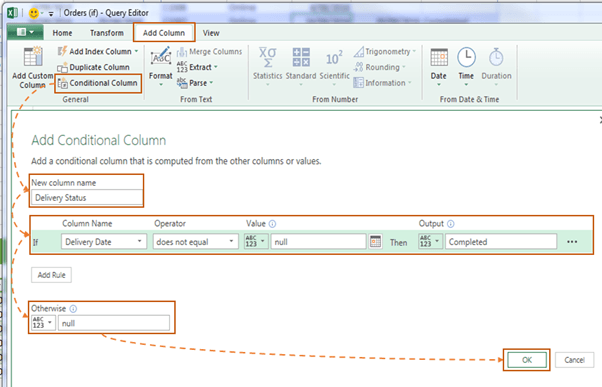Open the Rounding menu
Image resolution: width=602 pixels, height=387 pixels.
click(379, 67)
